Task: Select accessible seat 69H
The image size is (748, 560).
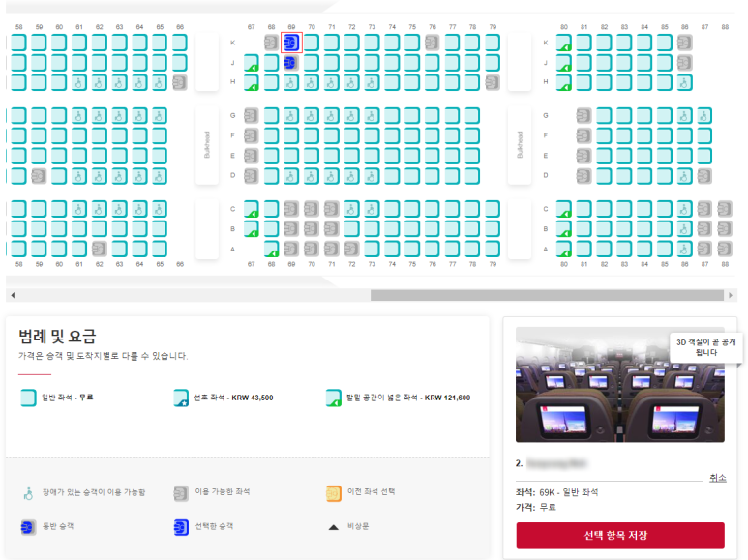Action: coord(291,82)
